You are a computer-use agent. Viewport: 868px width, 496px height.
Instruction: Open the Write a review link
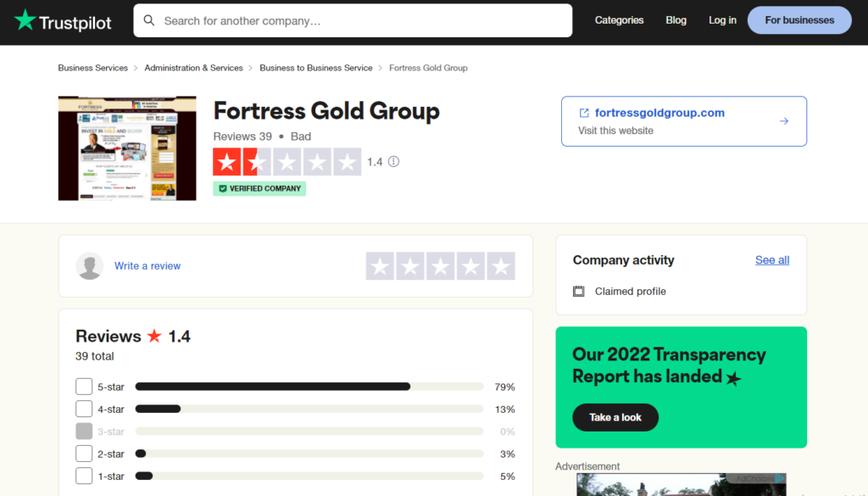point(147,265)
